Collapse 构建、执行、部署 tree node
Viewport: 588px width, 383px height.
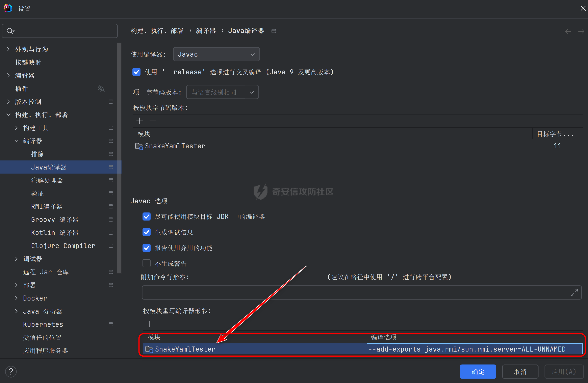(8, 115)
